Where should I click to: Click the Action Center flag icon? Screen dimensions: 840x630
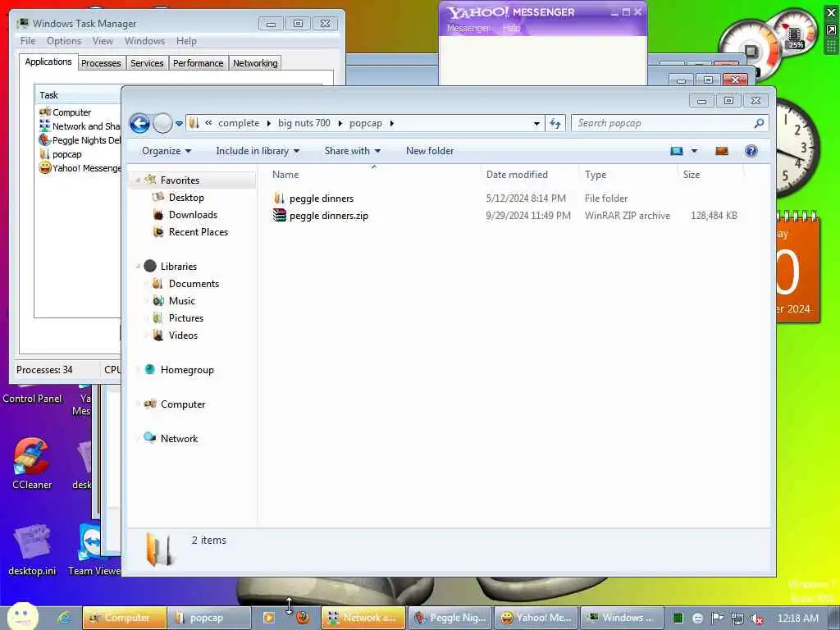pos(717,619)
